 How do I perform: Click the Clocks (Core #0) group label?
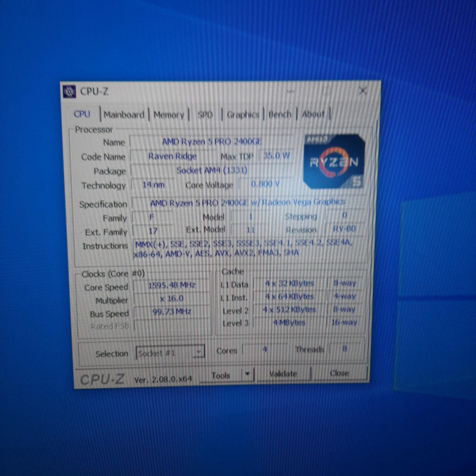pyautogui.click(x=113, y=273)
